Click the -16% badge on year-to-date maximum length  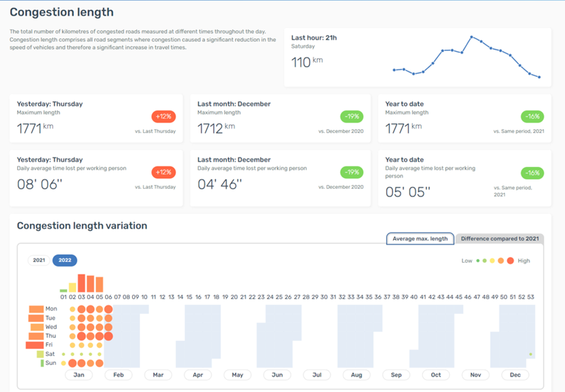coord(532,116)
